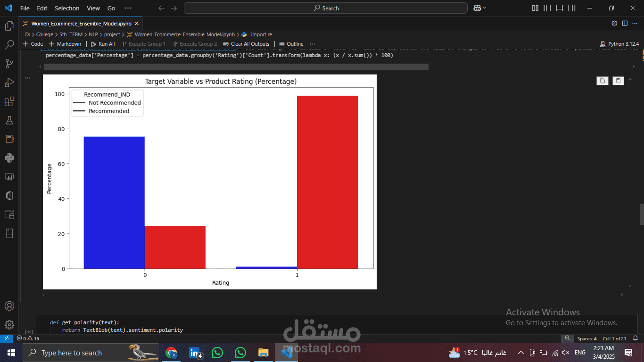Open editor More Actions ellipsis

pos(635,23)
